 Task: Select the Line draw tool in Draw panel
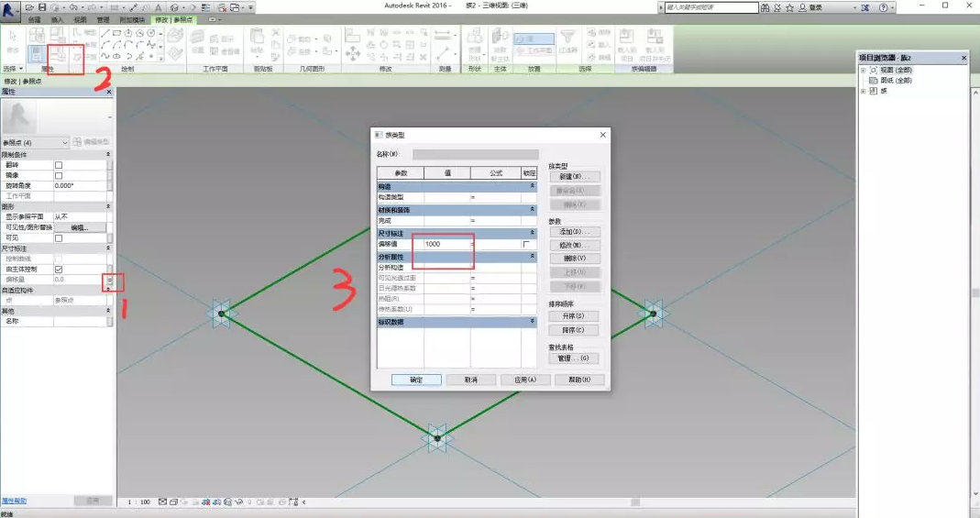pos(105,34)
